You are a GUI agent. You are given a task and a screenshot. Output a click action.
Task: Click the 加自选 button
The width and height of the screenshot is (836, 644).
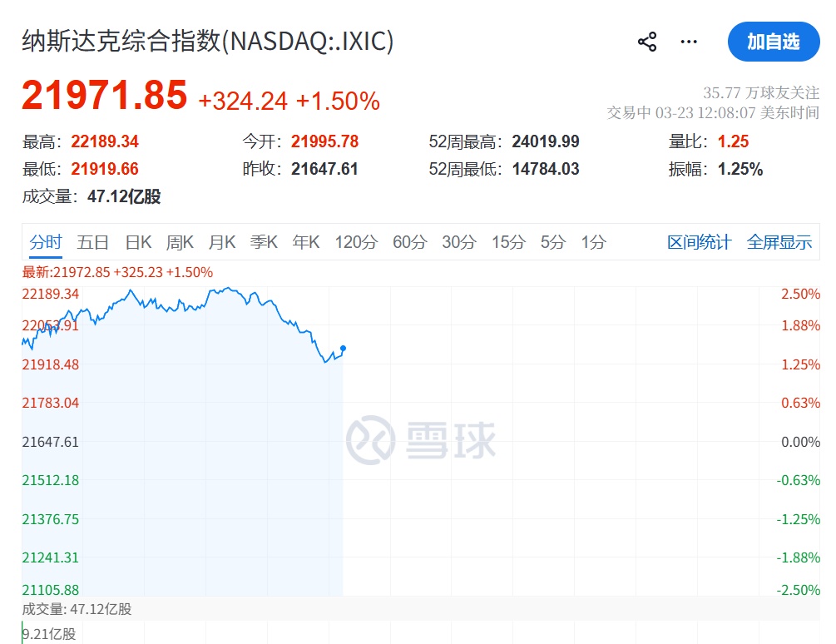774,42
